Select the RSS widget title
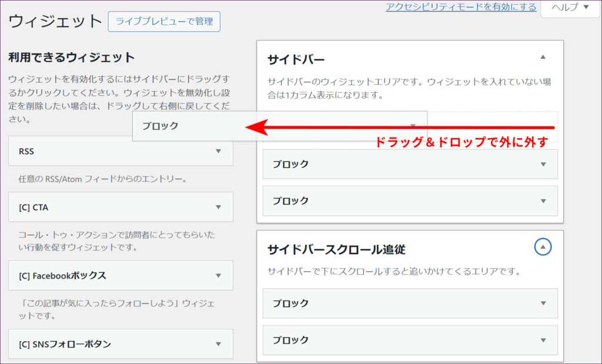This screenshot has height=364, width=602. click(26, 151)
